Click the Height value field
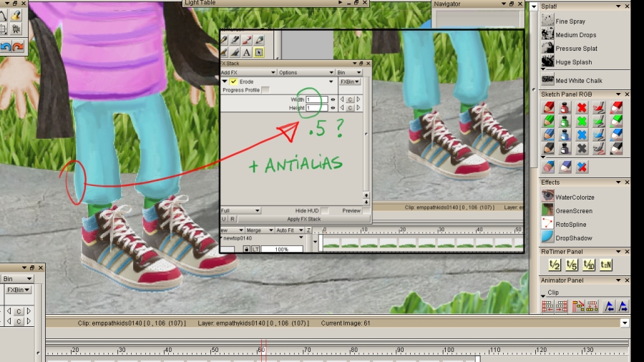Image resolution: width=644 pixels, height=362 pixels. click(x=317, y=108)
